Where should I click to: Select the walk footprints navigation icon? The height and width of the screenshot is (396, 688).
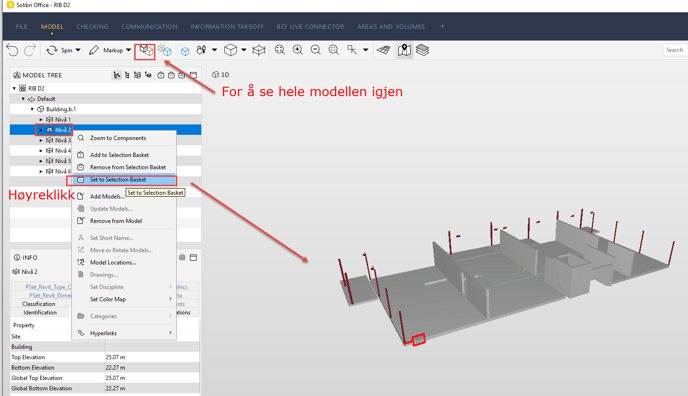201,50
